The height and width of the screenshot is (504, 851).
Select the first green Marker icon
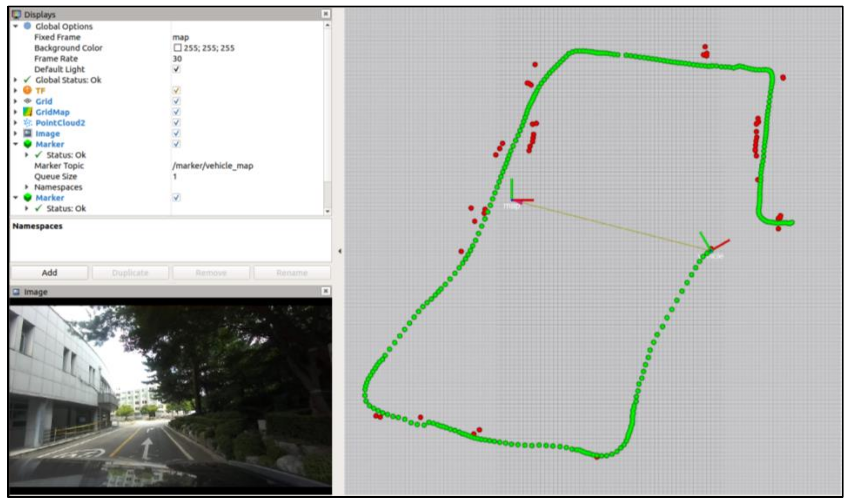[28, 144]
